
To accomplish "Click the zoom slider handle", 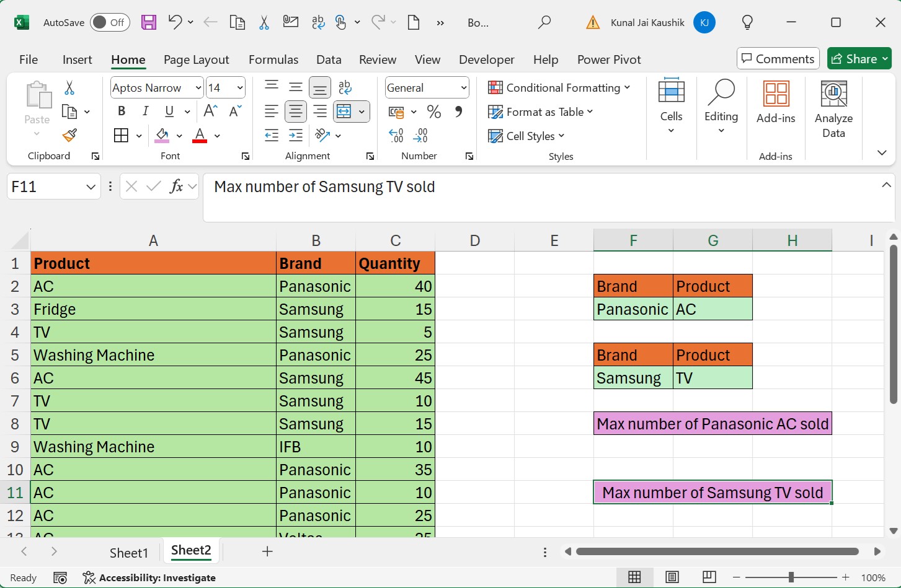I will coord(791,577).
